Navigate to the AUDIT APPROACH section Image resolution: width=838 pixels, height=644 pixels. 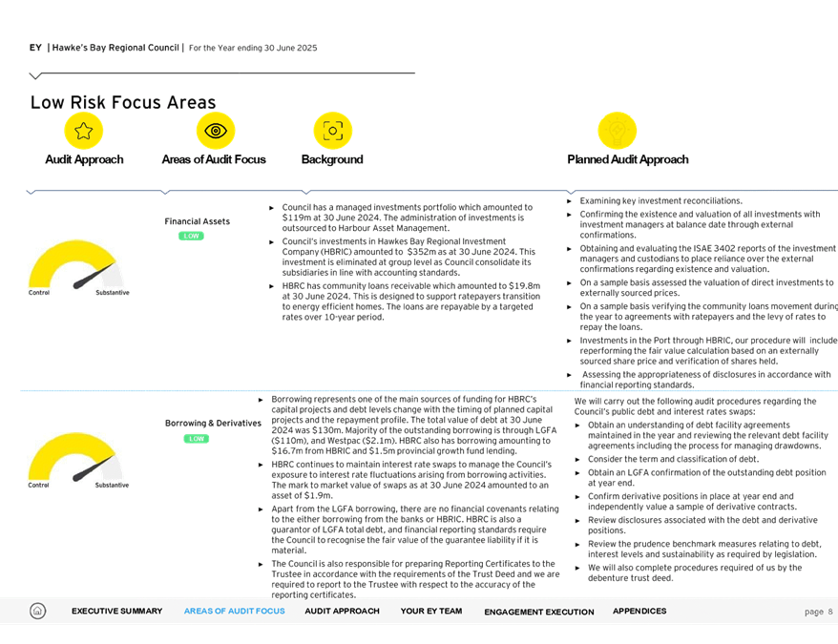coord(342,611)
